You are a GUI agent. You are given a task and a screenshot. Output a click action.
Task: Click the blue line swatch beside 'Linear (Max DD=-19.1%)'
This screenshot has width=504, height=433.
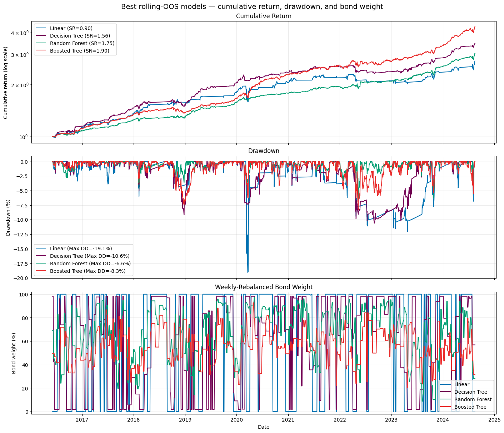coord(42,249)
